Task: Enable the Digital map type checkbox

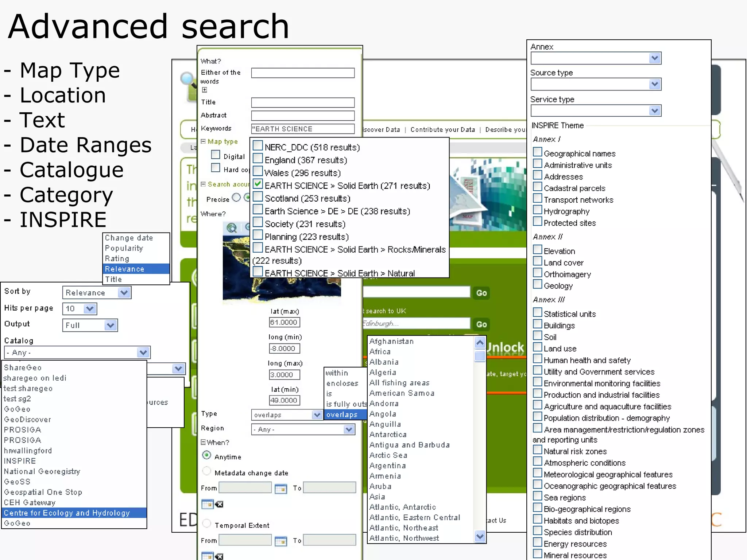Action: [x=216, y=155]
